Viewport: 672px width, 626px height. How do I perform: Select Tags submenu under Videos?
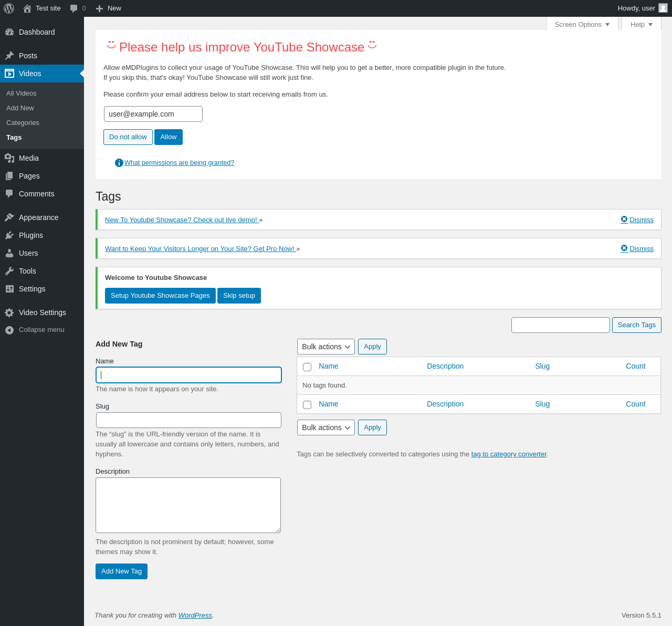pos(14,138)
